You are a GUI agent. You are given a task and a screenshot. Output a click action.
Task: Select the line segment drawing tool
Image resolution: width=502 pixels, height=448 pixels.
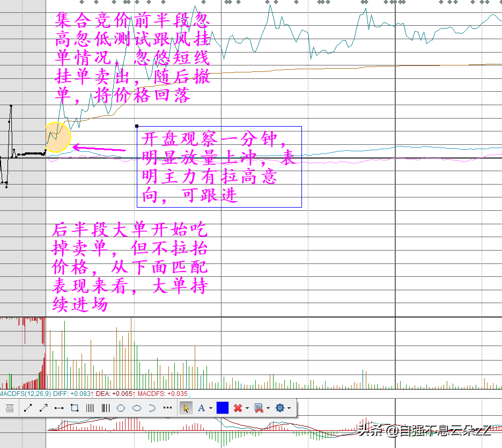click(28, 408)
